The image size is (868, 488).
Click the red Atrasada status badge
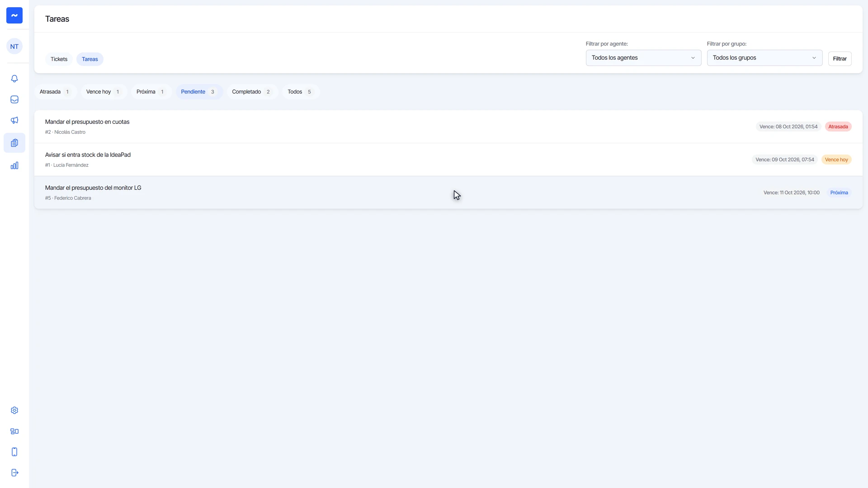[838, 127]
